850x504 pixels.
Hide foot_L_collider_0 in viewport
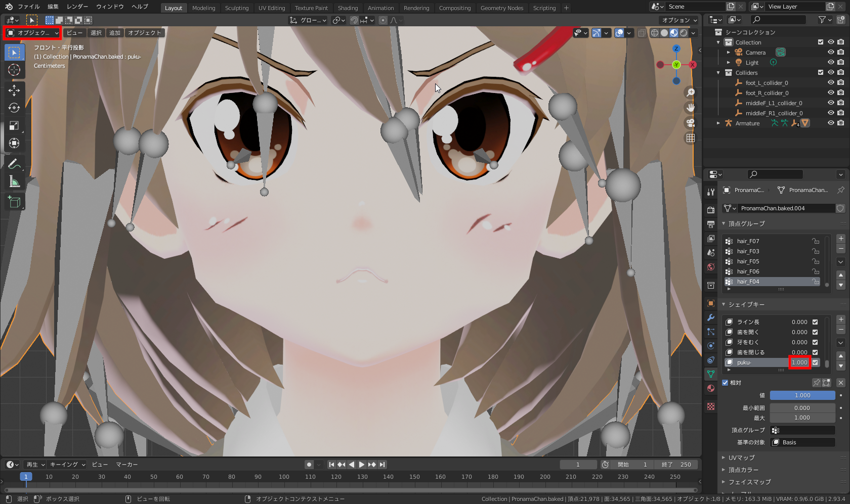pyautogui.click(x=831, y=82)
